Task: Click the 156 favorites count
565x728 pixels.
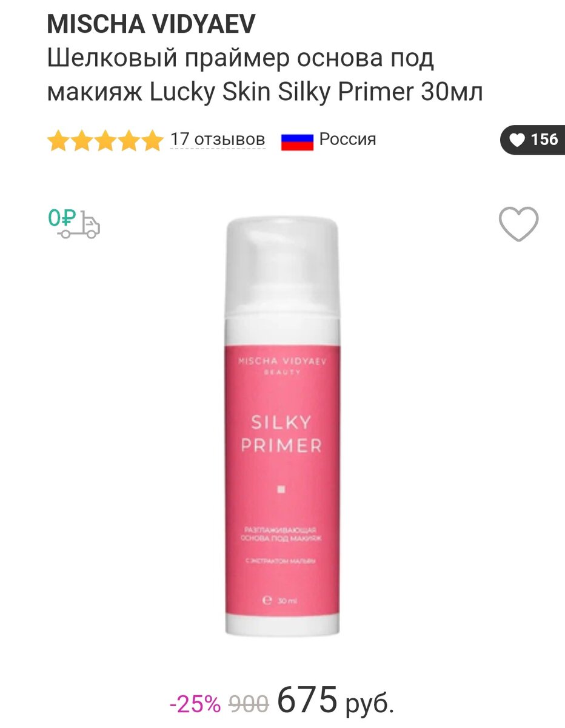Action: [x=544, y=140]
